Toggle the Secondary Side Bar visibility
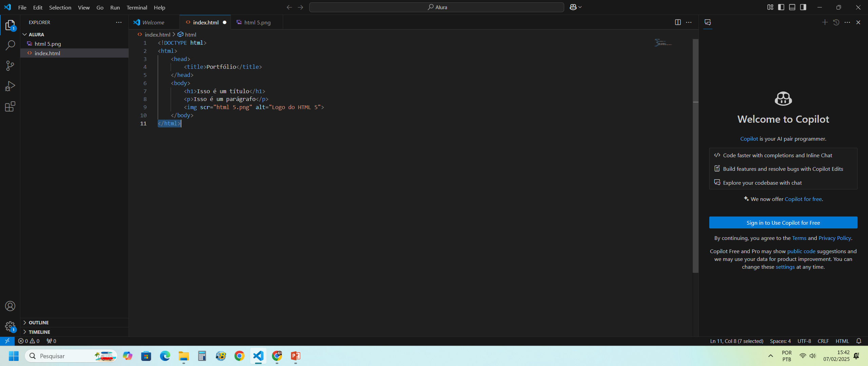868x366 pixels. (803, 7)
